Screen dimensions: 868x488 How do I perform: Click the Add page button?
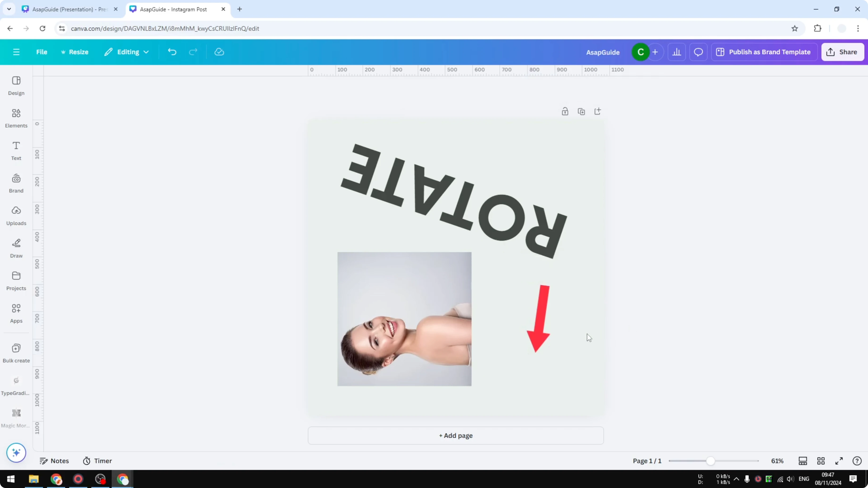(455, 435)
